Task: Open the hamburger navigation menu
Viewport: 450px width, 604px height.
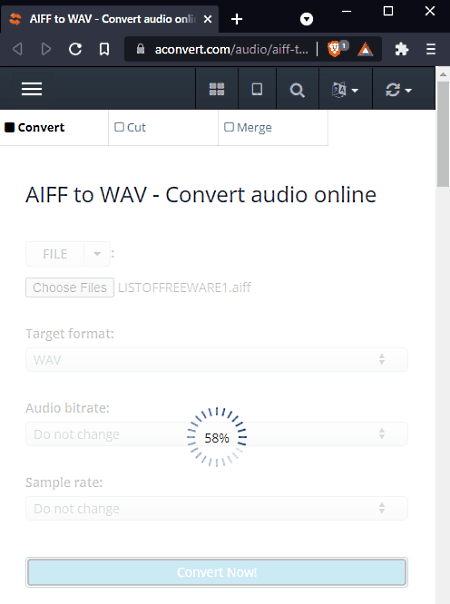Action: coord(32,89)
